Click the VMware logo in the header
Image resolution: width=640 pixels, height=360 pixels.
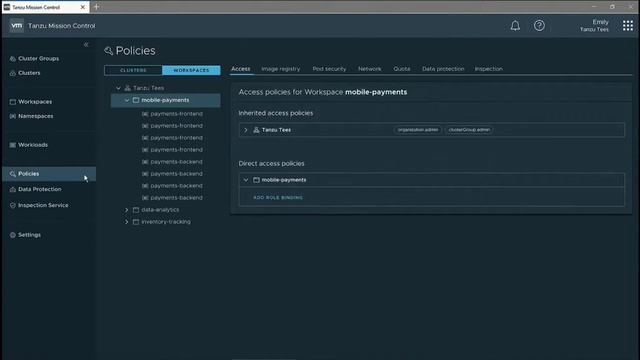(16, 26)
